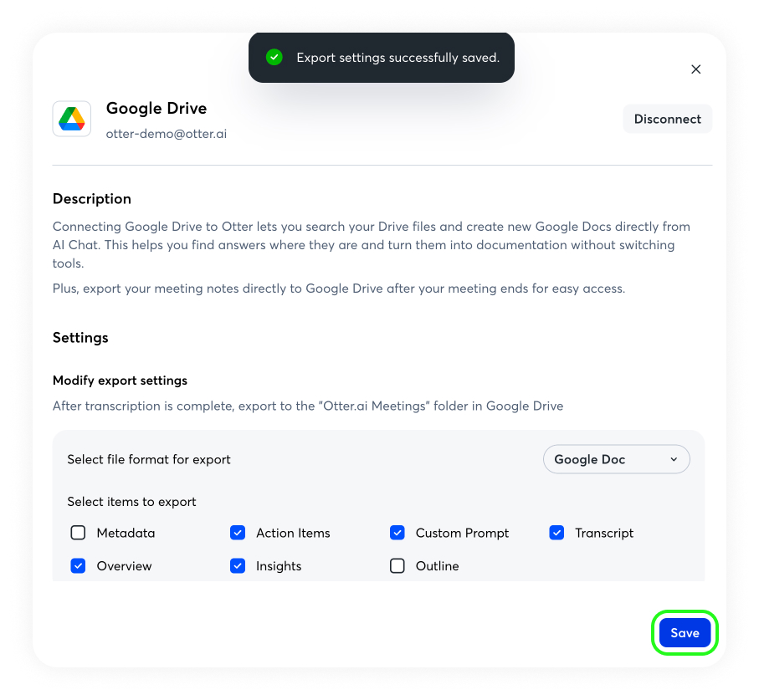759x700 pixels.
Task: Click the 'Modify export settings' heading
Action: click(120, 381)
